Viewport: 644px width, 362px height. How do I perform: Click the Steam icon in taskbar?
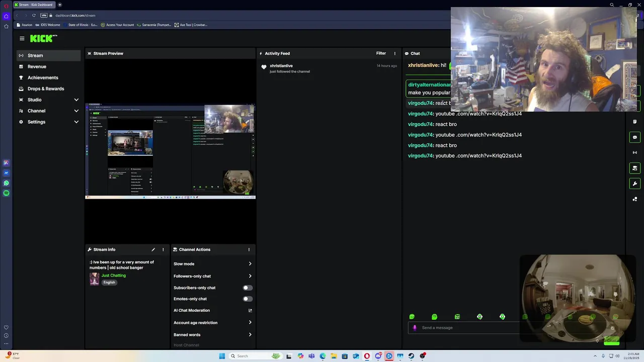pos(411,356)
